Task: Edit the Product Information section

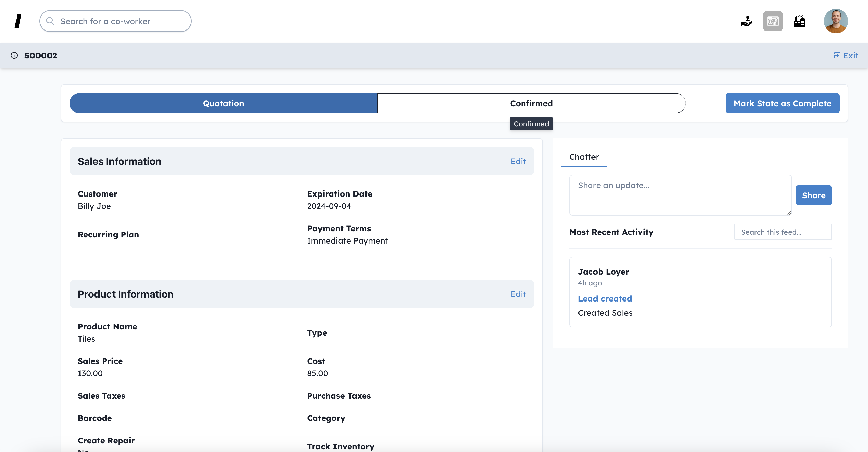Action: pyautogui.click(x=518, y=294)
